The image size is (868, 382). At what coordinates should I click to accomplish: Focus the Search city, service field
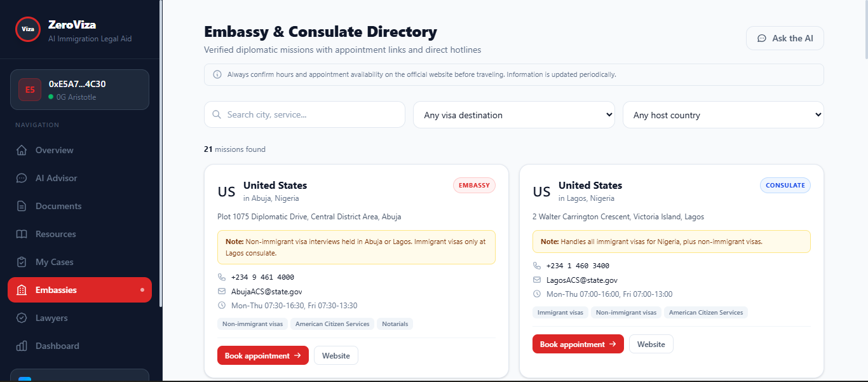point(304,114)
